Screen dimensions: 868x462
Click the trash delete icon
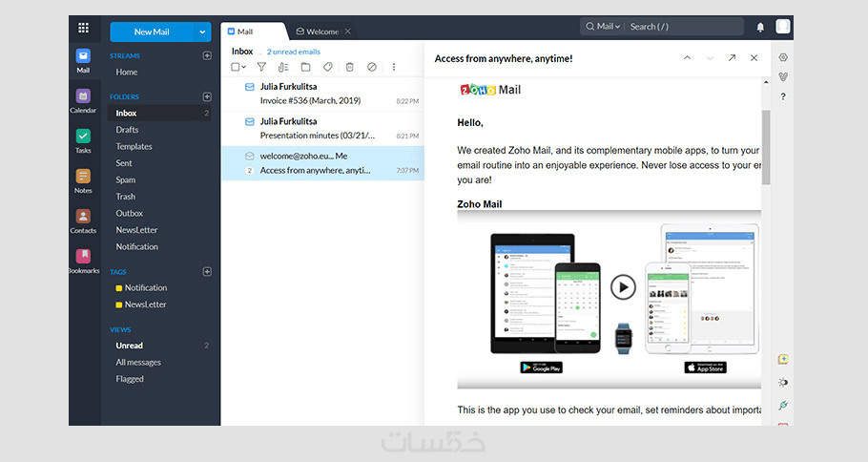350,67
